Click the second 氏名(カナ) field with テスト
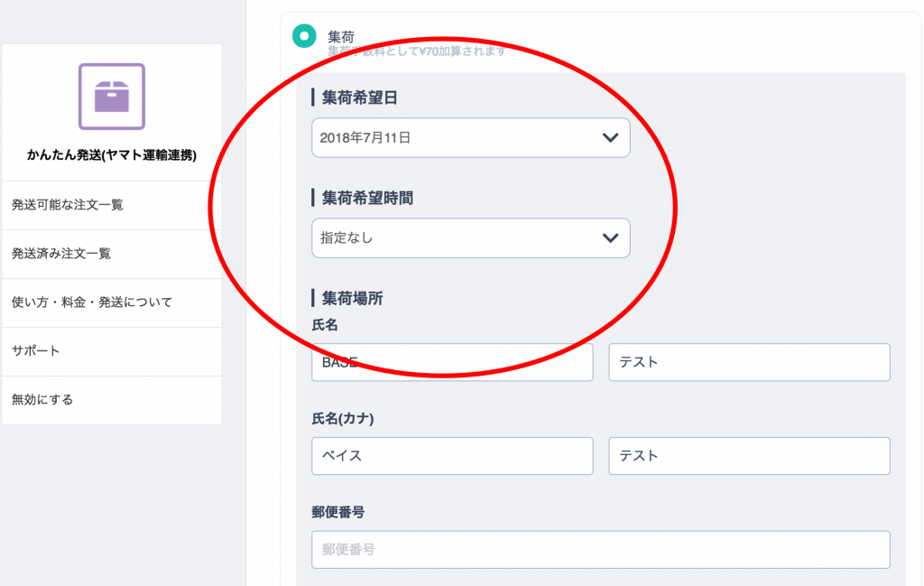Viewport: 924px width, 586px height. (x=749, y=456)
